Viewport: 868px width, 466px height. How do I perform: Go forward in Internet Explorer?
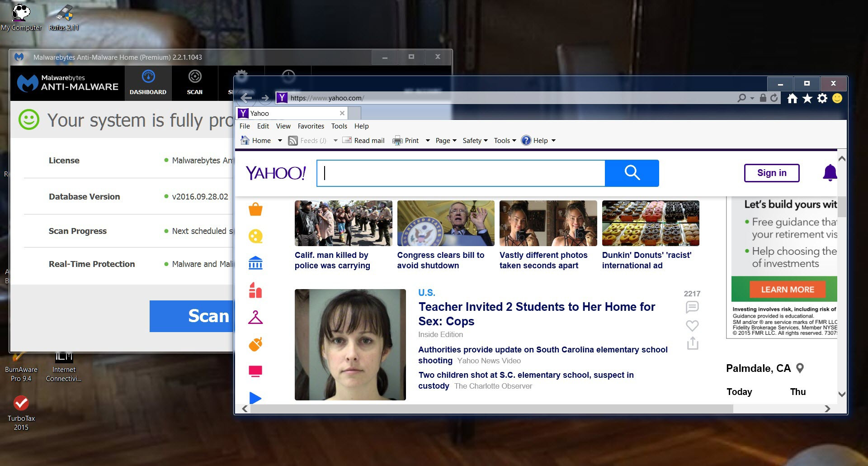tap(265, 98)
